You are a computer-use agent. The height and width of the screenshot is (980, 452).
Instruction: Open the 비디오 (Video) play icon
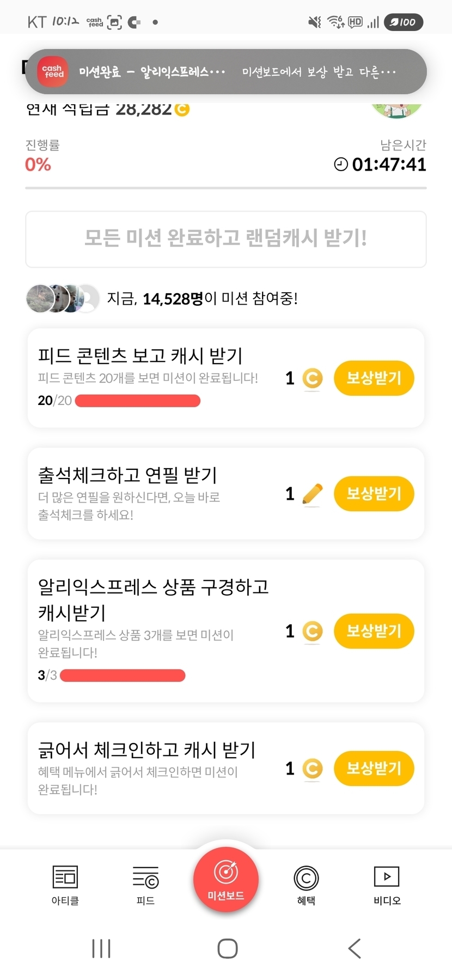click(387, 876)
